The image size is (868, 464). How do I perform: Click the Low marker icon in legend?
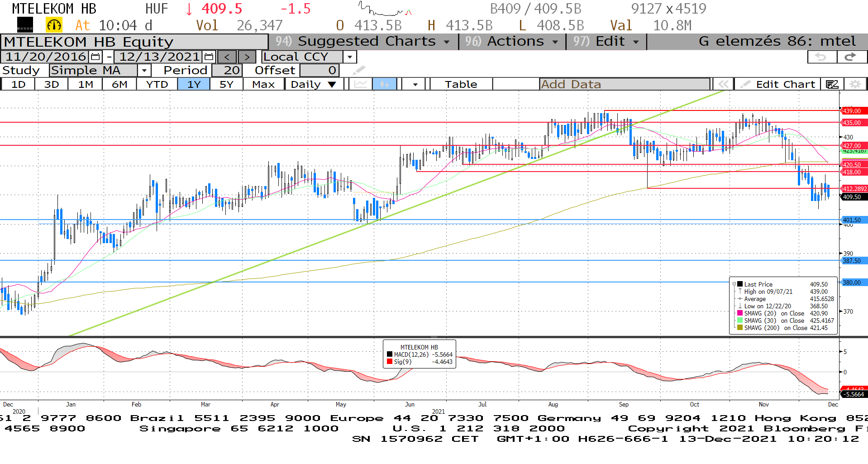(740, 306)
